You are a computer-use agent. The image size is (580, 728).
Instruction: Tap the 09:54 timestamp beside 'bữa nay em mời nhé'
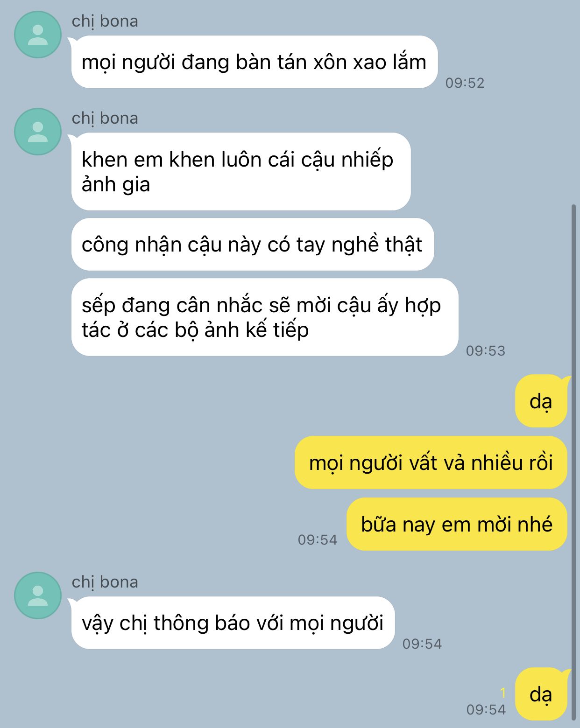coord(318,540)
